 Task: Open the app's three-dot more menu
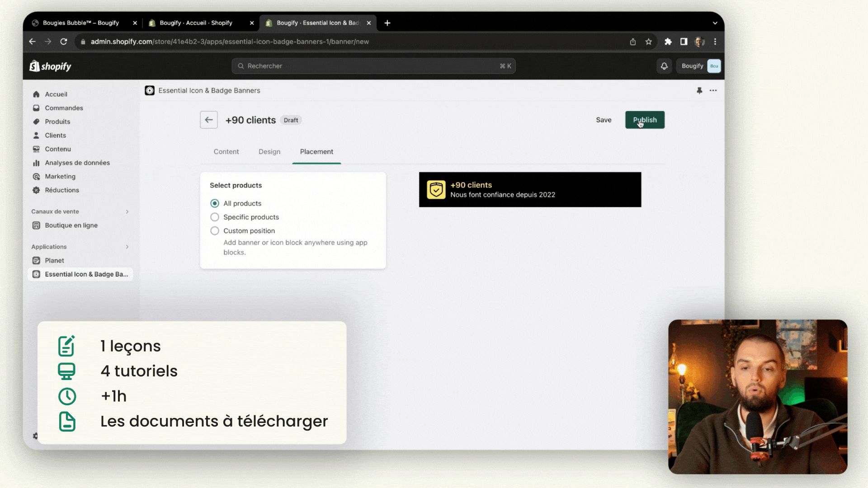pyautogui.click(x=713, y=90)
